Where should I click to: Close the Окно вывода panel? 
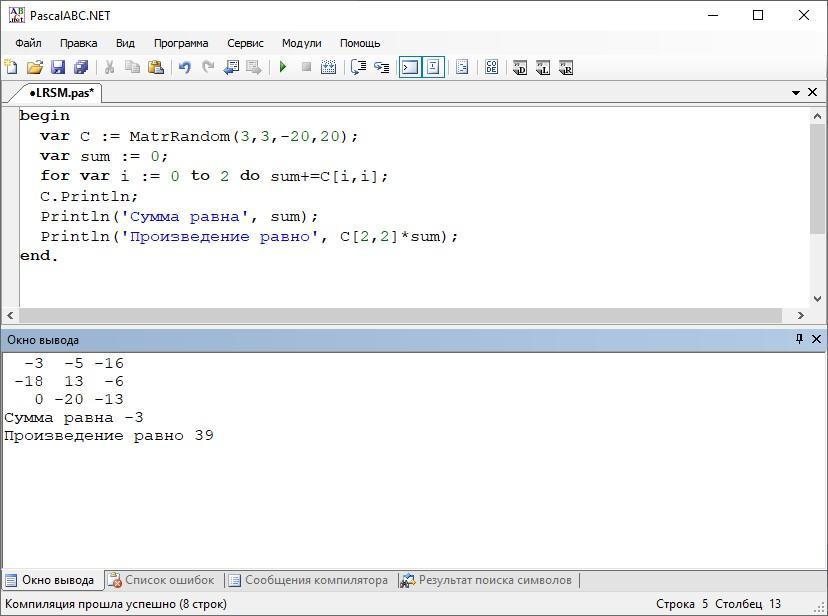pos(816,339)
